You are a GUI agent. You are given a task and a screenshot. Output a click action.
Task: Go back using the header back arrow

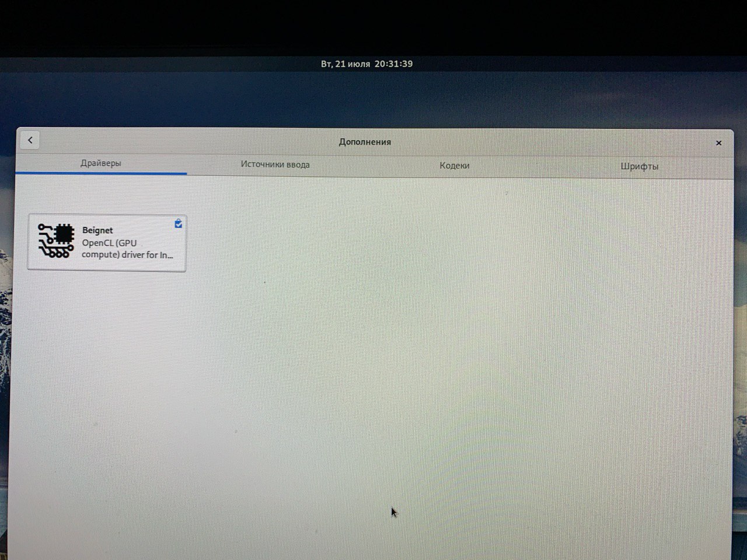[30, 140]
